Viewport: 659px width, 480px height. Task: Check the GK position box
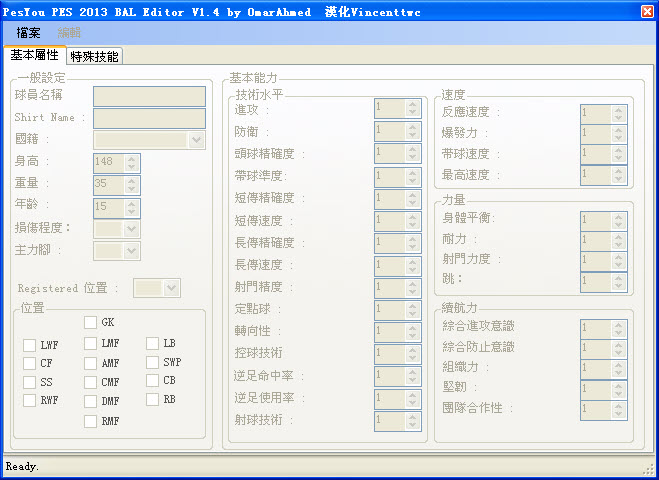(90, 322)
